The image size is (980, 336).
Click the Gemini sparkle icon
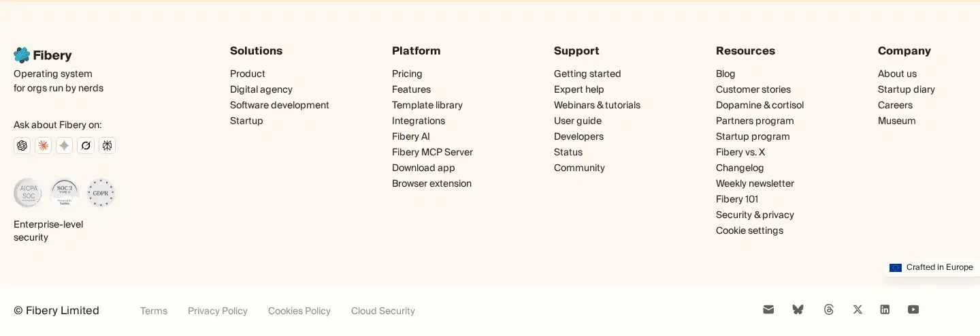pos(65,145)
